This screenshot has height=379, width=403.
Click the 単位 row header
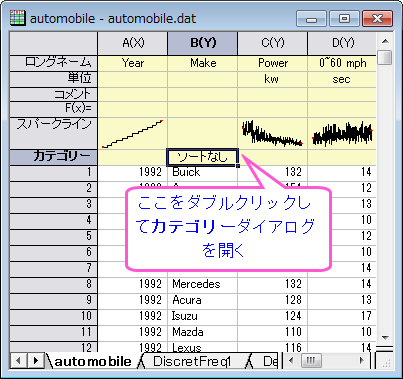pyautogui.click(x=54, y=79)
